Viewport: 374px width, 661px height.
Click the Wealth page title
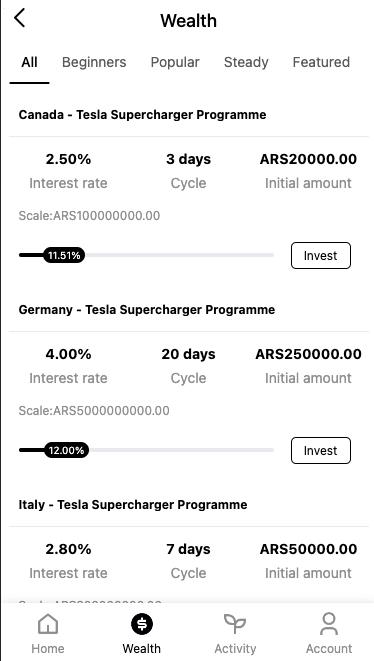click(x=188, y=20)
